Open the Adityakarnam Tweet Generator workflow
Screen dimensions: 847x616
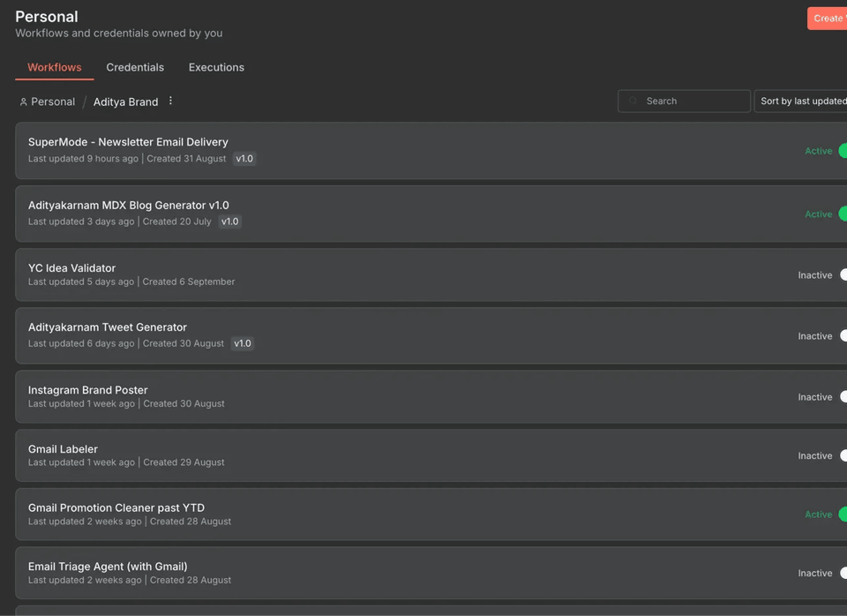(107, 327)
